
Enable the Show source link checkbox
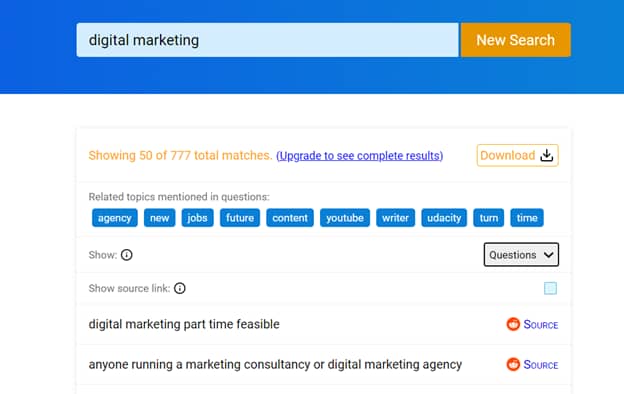click(550, 288)
